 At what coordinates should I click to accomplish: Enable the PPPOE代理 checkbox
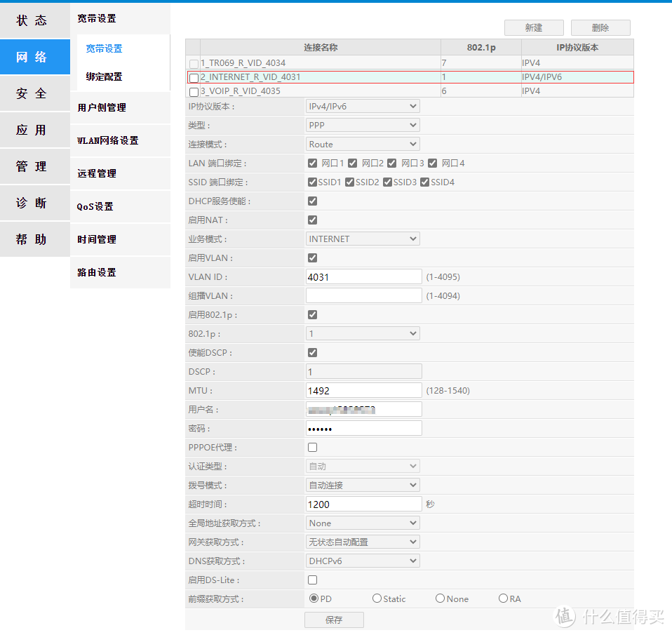tap(312, 448)
